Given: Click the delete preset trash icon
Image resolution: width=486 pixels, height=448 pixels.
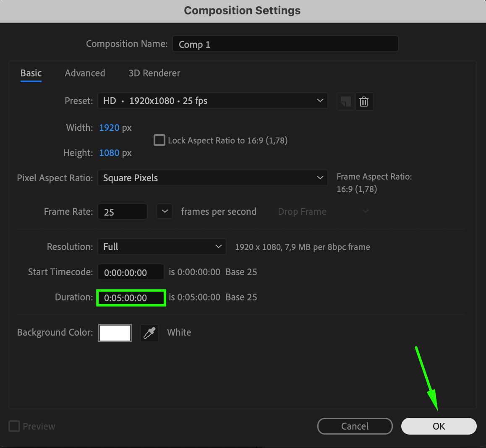Looking at the screenshot, I should pyautogui.click(x=364, y=102).
